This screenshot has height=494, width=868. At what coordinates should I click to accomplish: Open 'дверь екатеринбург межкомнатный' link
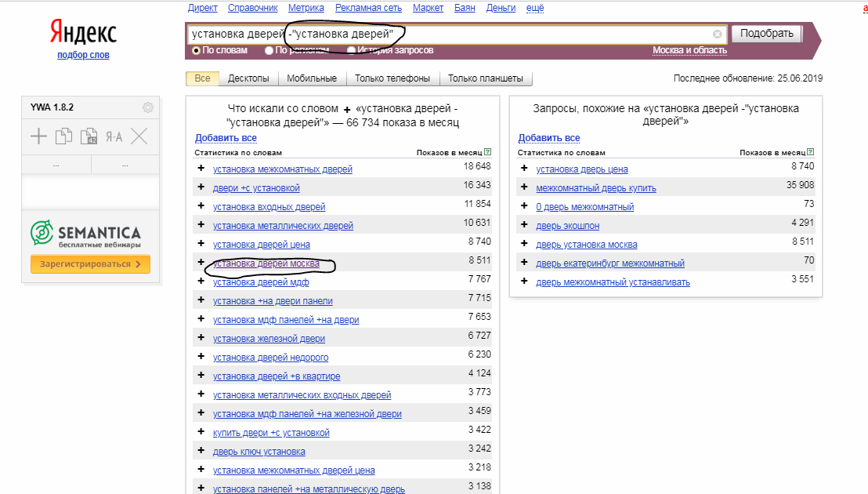[x=610, y=263]
